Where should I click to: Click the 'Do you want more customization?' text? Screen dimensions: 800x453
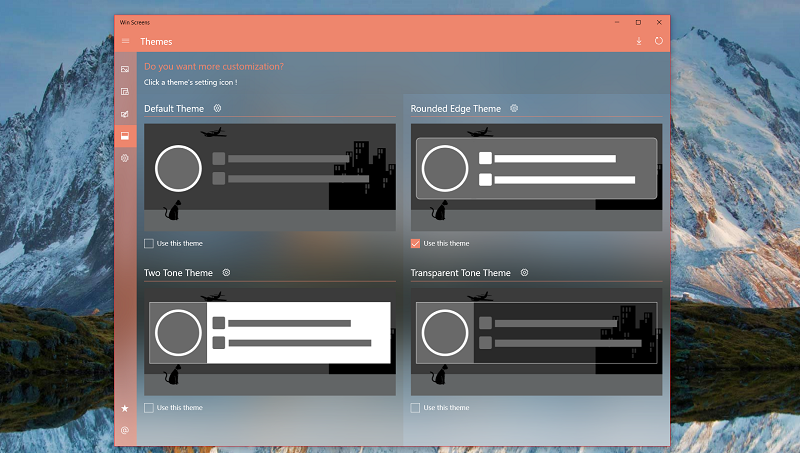pos(214,66)
